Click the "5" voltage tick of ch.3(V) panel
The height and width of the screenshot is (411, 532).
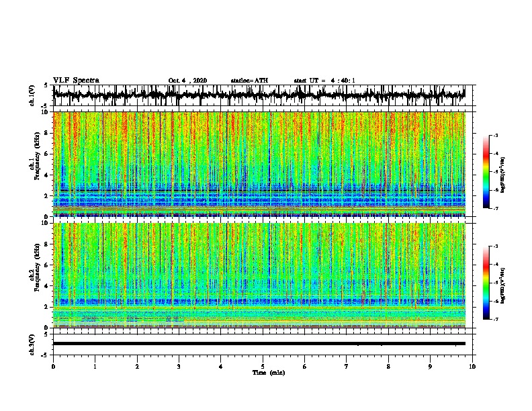46,334
